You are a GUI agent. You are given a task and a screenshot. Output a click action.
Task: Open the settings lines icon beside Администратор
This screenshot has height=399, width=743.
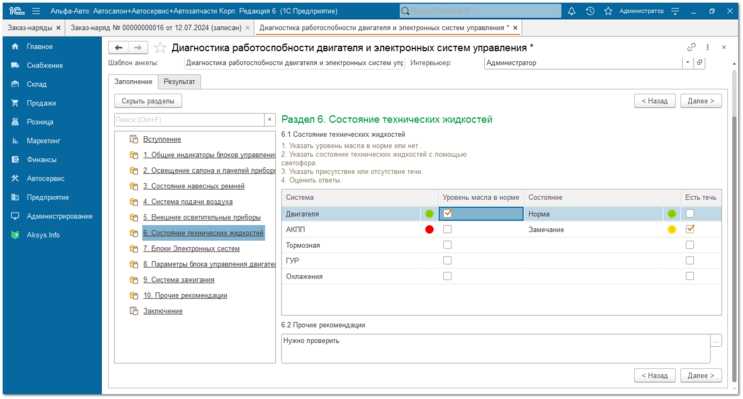675,11
